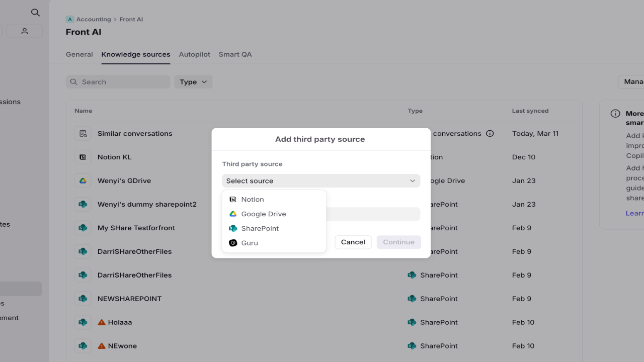Click NEWSHAREPOINT row name
Image resolution: width=644 pixels, height=362 pixels.
pyautogui.click(x=130, y=299)
